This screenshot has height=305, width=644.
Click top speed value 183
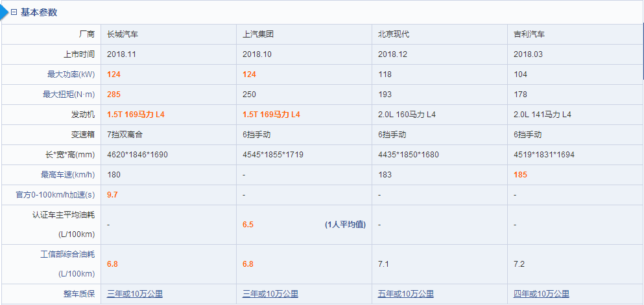click(x=385, y=175)
